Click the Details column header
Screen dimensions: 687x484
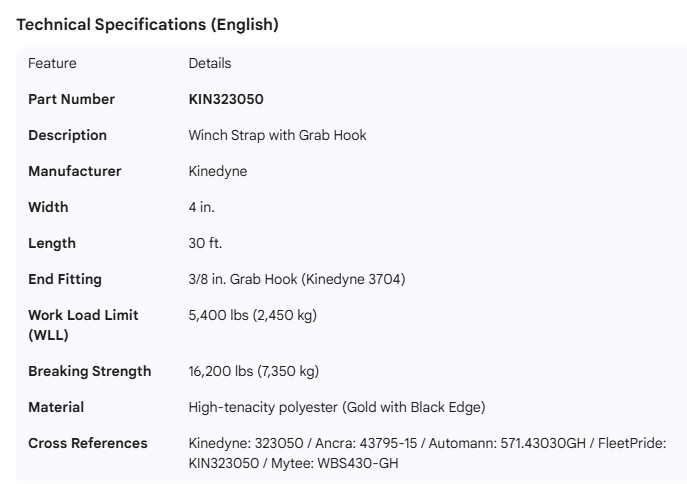pyautogui.click(x=210, y=63)
